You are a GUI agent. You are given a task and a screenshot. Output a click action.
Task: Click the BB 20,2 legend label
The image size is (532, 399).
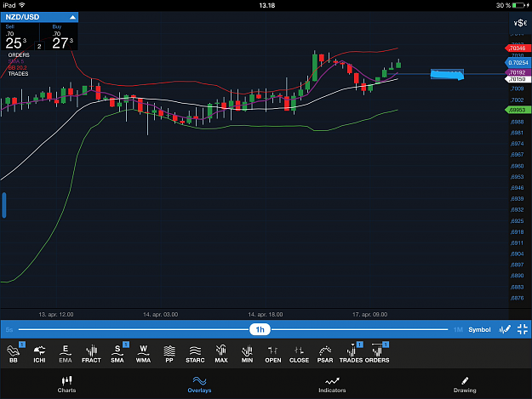[x=17, y=68]
